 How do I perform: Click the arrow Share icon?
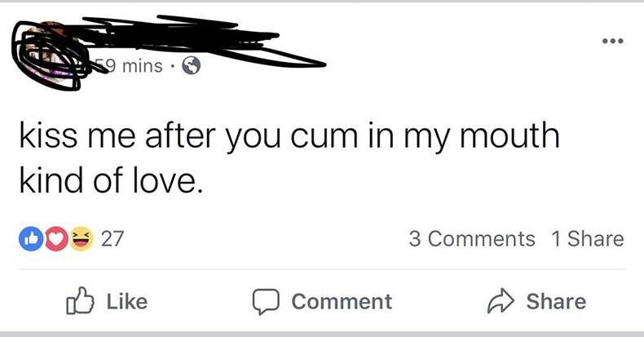[x=501, y=302]
